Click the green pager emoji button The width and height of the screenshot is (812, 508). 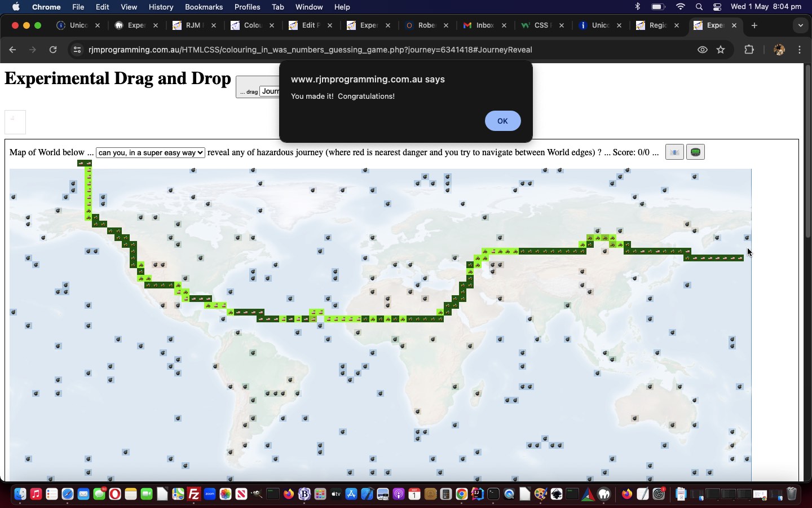pos(695,152)
